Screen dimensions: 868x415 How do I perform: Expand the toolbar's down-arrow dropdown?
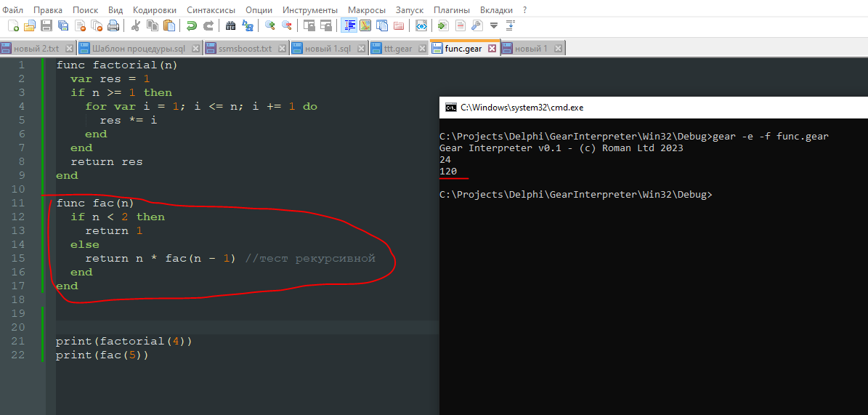coord(494,25)
